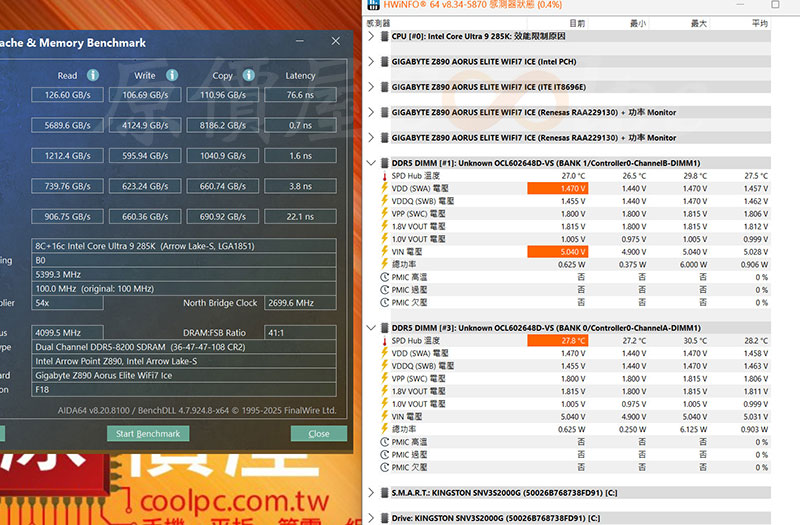Click the chip icon beside CPU [#0] sensor

tap(385, 36)
